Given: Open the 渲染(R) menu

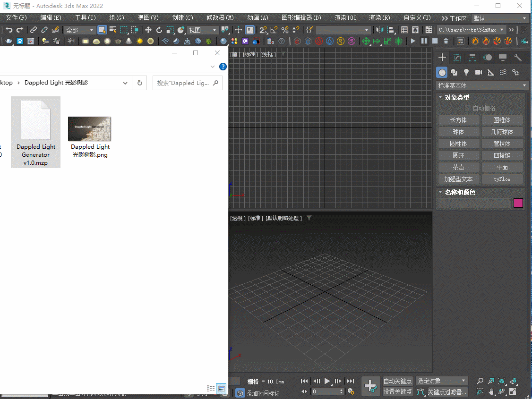Looking at the screenshot, I should click(379, 17).
